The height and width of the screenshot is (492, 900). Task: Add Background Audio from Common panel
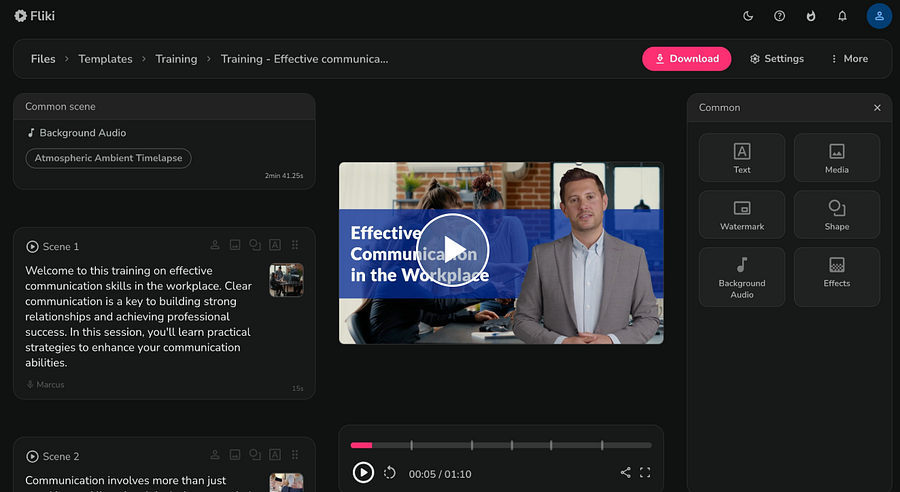point(742,277)
